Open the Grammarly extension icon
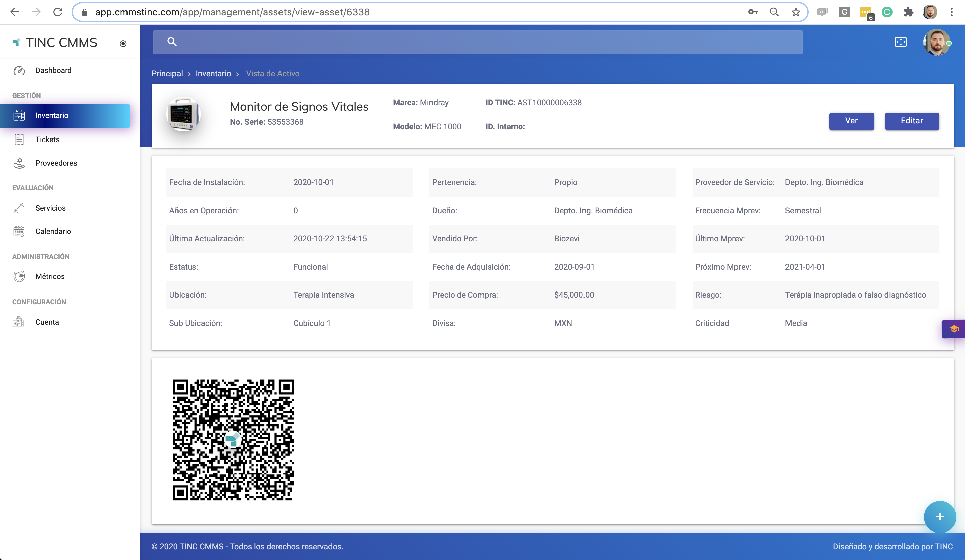This screenshot has width=965, height=560. [x=887, y=12]
